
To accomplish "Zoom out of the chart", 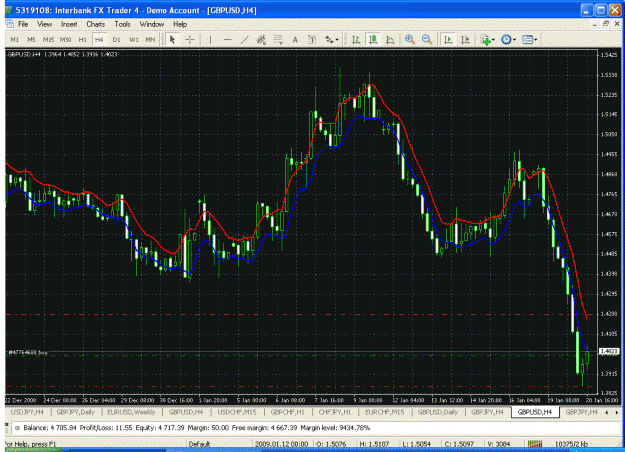I will point(427,39).
